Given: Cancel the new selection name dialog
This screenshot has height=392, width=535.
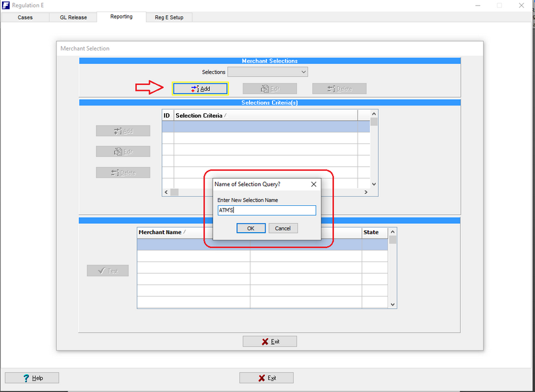Looking at the screenshot, I should point(283,228).
